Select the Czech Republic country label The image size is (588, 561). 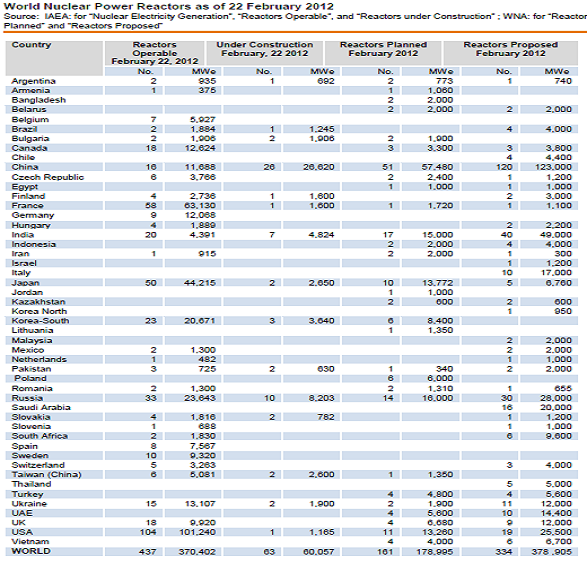(48, 177)
